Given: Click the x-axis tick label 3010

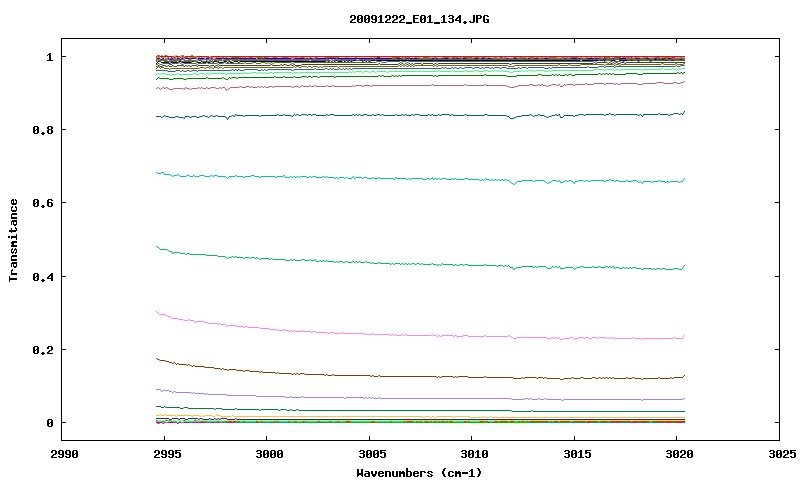Looking at the screenshot, I should tap(474, 454).
